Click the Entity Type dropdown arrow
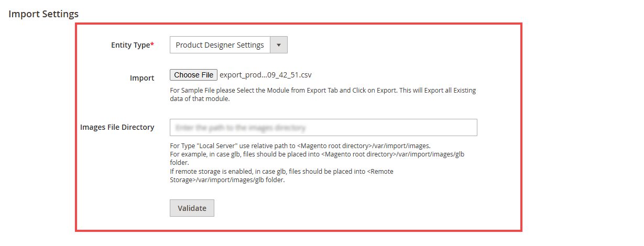 coord(279,45)
